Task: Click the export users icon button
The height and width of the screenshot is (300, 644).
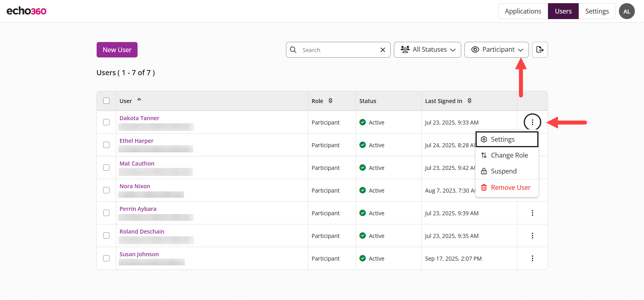Action: click(540, 50)
